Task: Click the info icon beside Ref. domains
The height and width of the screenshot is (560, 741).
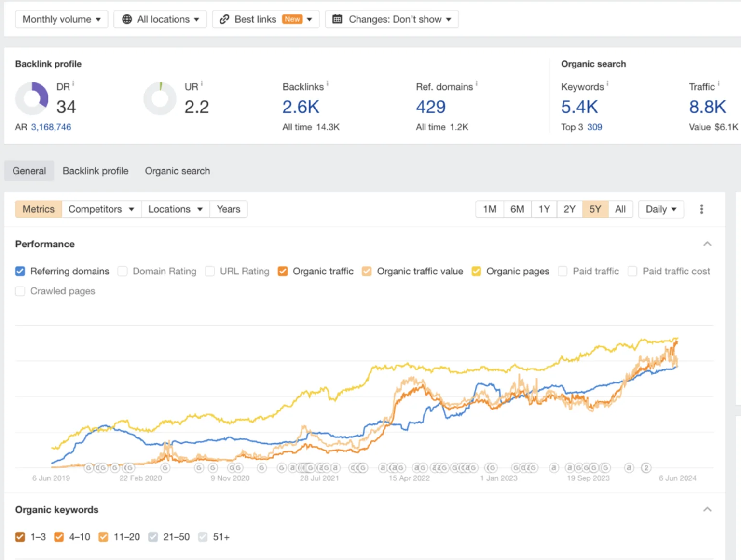Action: click(477, 84)
